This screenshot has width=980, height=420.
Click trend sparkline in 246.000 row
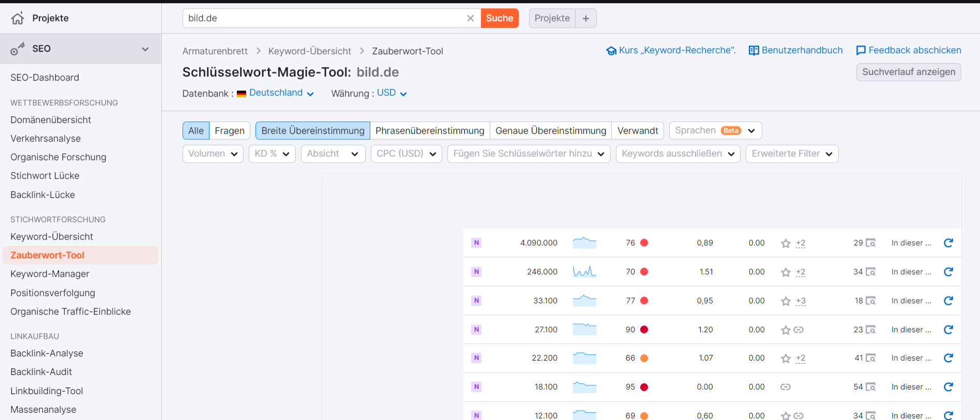click(584, 271)
